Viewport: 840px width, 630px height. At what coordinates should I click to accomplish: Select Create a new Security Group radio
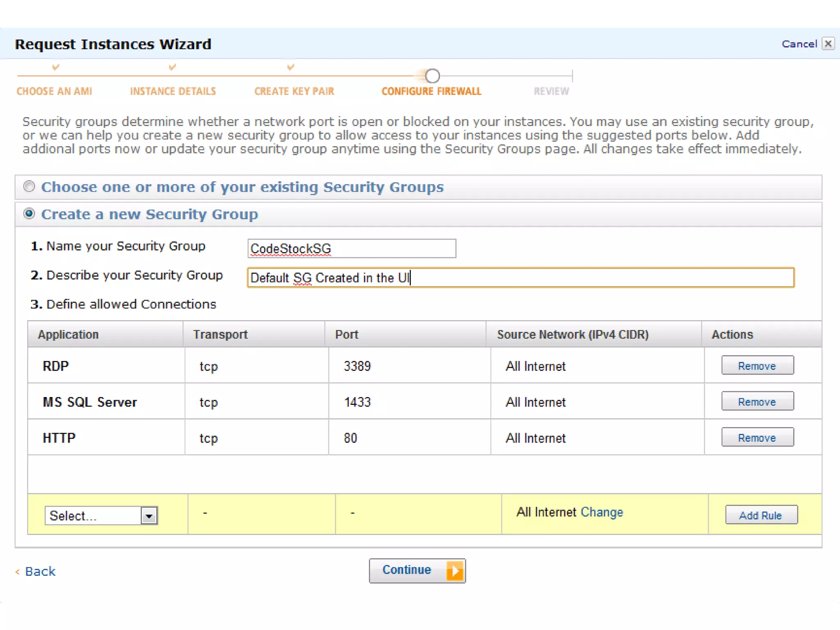coord(29,214)
